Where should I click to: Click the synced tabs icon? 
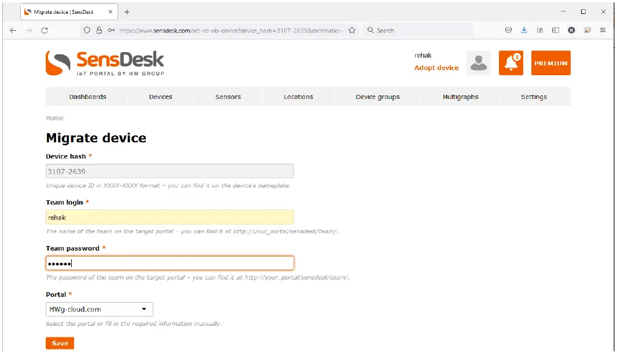click(587, 30)
